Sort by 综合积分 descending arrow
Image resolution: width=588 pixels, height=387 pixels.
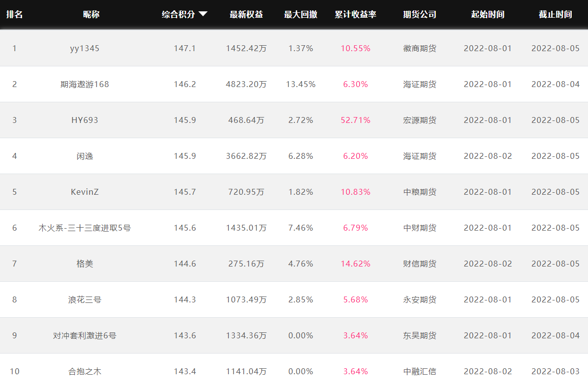(x=203, y=14)
